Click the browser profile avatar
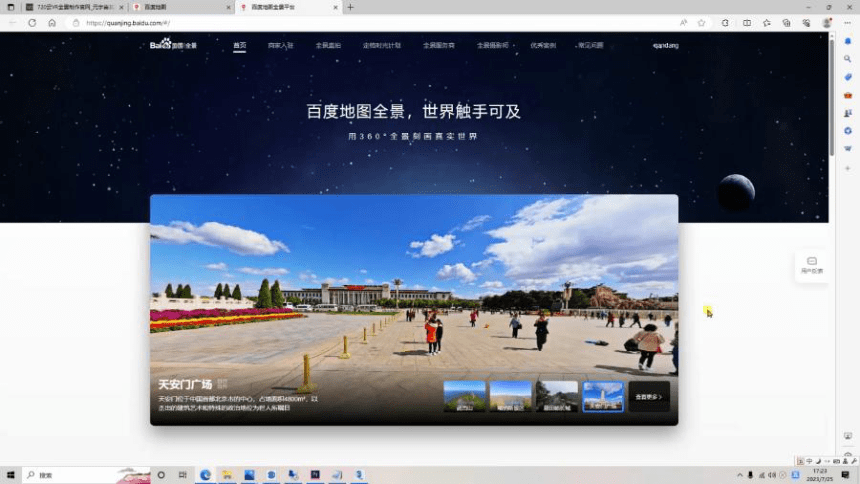860x484 pixels. [827, 23]
